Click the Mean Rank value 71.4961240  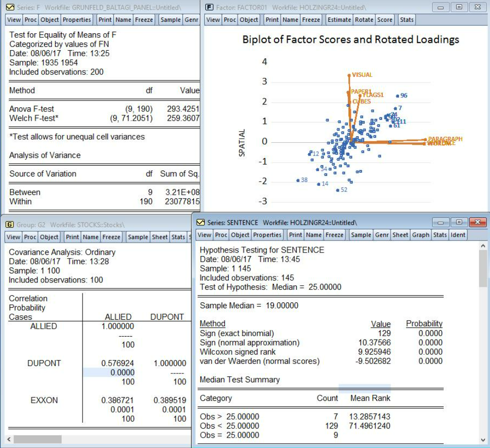370,426
